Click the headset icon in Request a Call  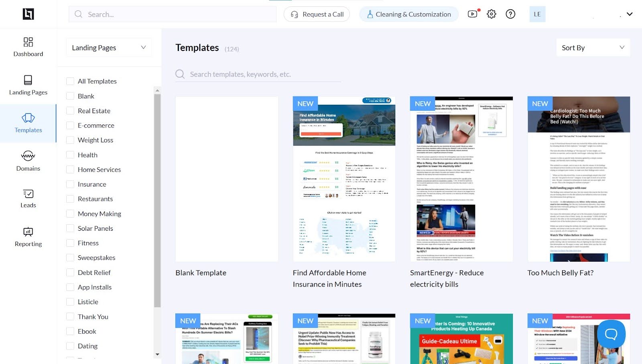tap(294, 14)
